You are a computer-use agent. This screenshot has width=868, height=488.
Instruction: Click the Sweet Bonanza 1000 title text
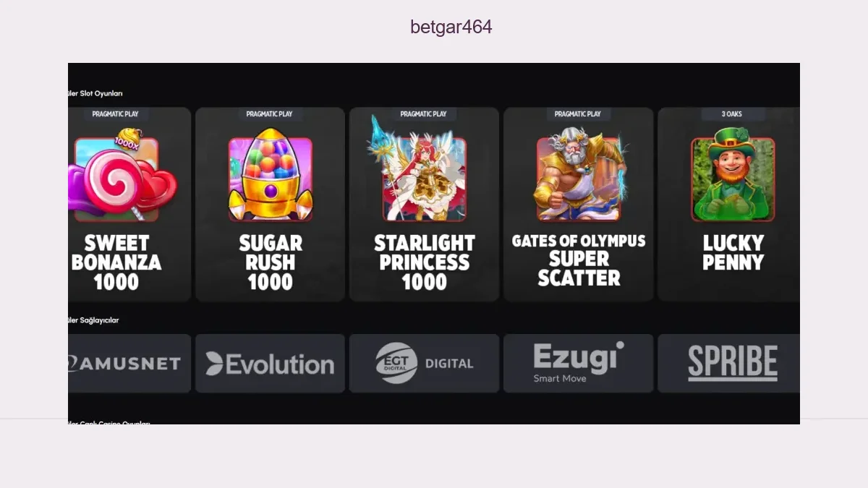point(116,262)
